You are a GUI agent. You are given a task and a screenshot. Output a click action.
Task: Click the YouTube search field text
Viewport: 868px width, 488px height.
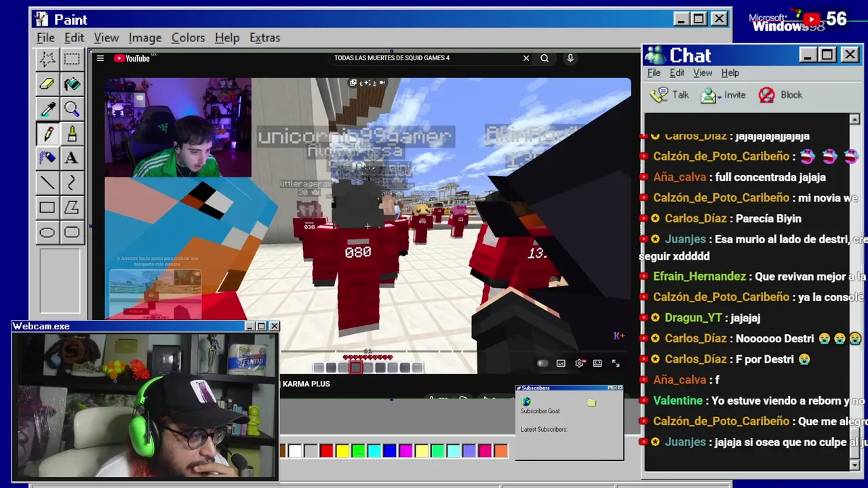[391, 58]
